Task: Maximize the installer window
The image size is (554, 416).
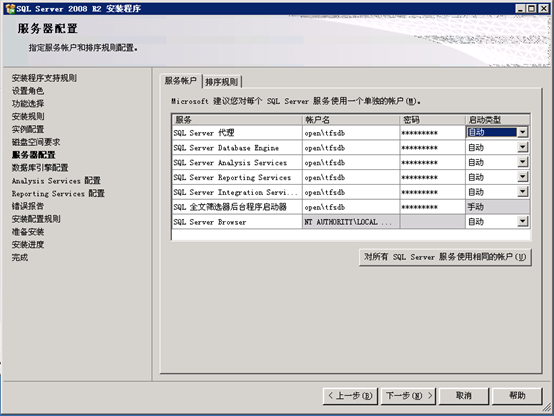Action: pos(531,8)
